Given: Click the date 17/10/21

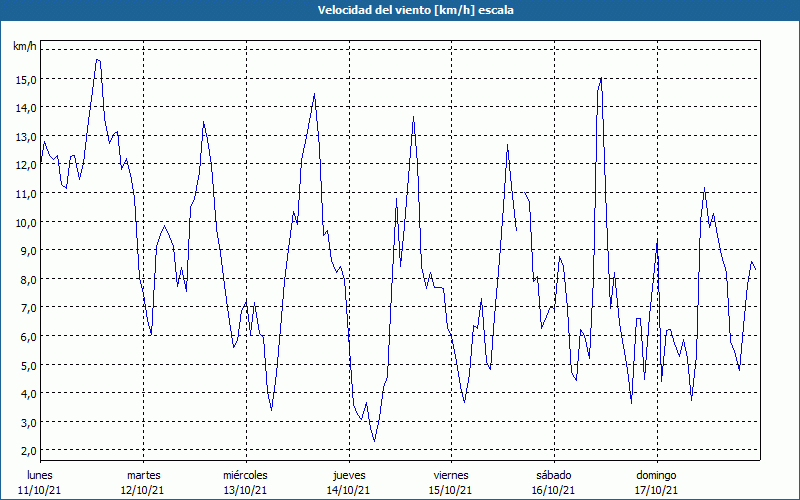Looking at the screenshot, I should 656,490.
